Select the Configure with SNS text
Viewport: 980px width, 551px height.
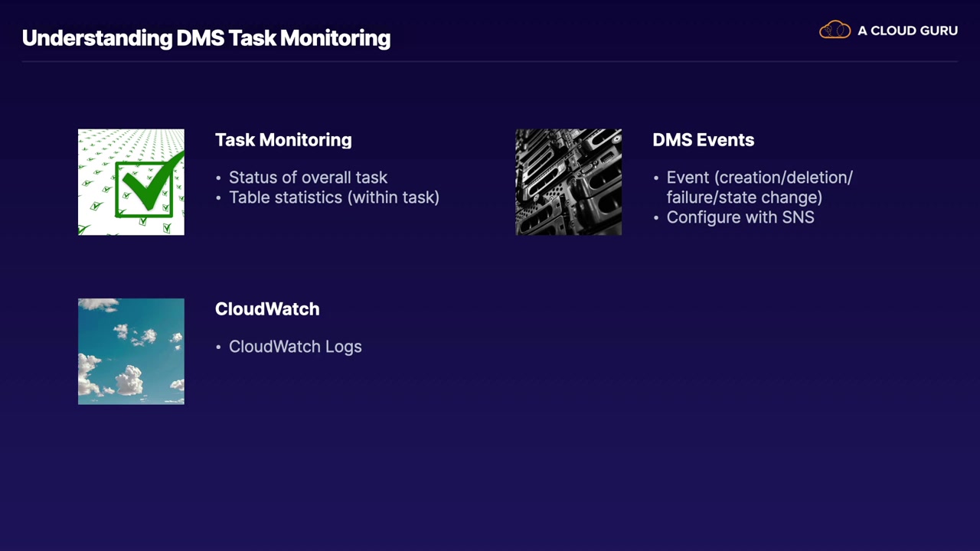coord(740,217)
